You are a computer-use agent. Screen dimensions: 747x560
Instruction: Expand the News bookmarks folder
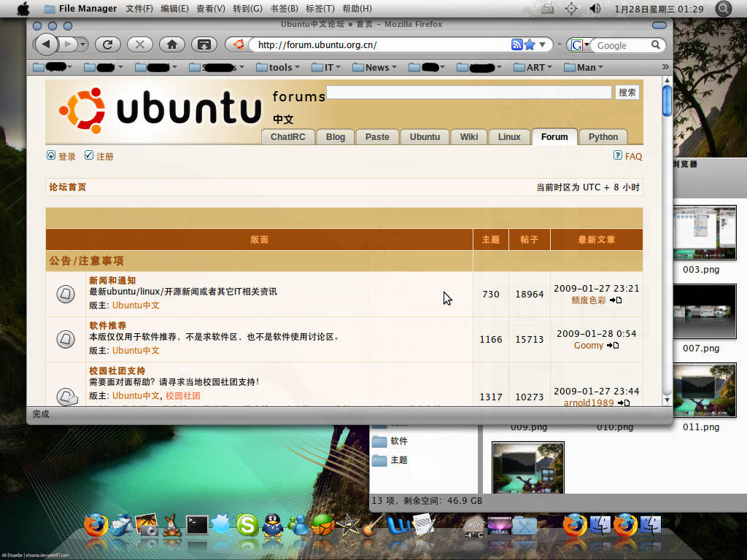374,68
